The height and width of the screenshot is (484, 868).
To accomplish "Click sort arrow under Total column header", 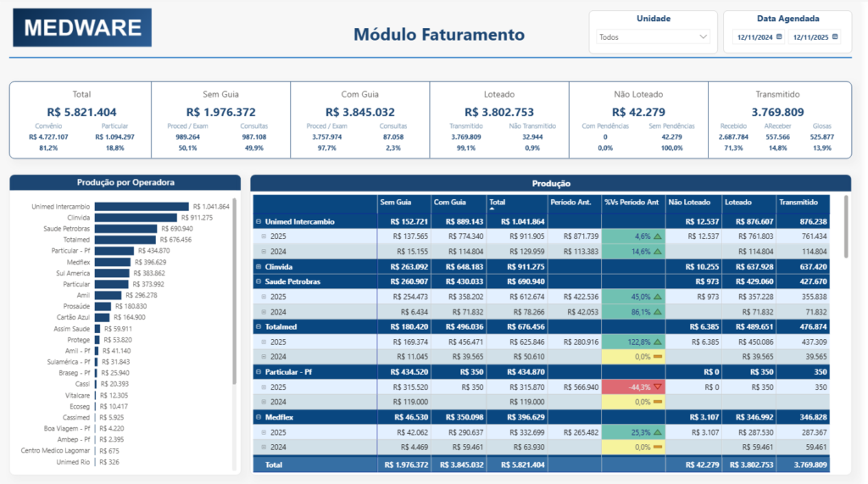I will (492, 209).
